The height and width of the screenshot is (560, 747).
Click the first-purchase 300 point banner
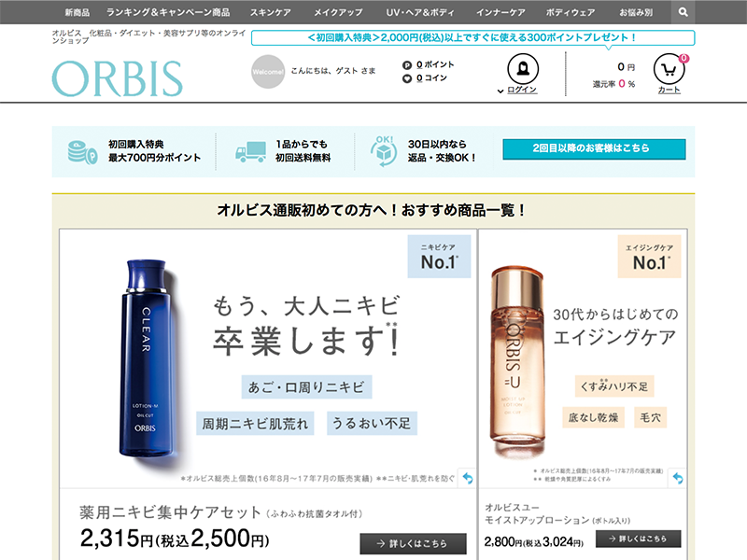point(472,37)
